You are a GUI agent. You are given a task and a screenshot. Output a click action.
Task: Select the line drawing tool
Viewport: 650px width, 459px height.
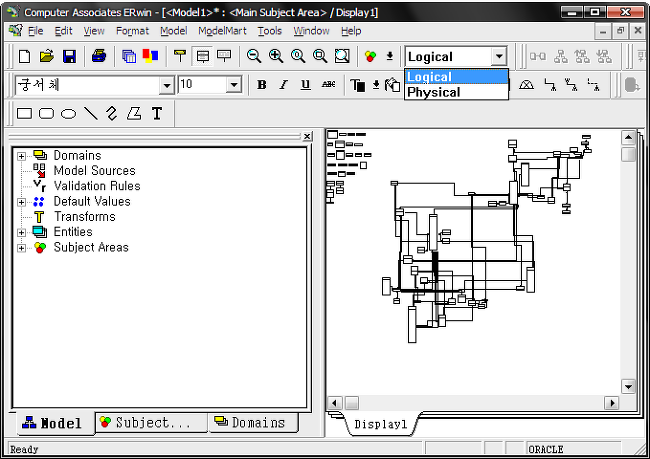pyautogui.click(x=91, y=113)
